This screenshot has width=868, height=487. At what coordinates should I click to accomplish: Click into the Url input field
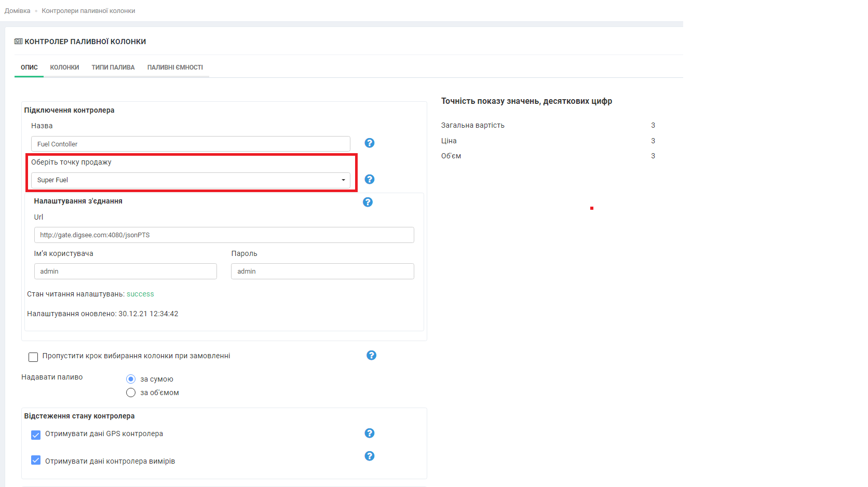coord(224,235)
